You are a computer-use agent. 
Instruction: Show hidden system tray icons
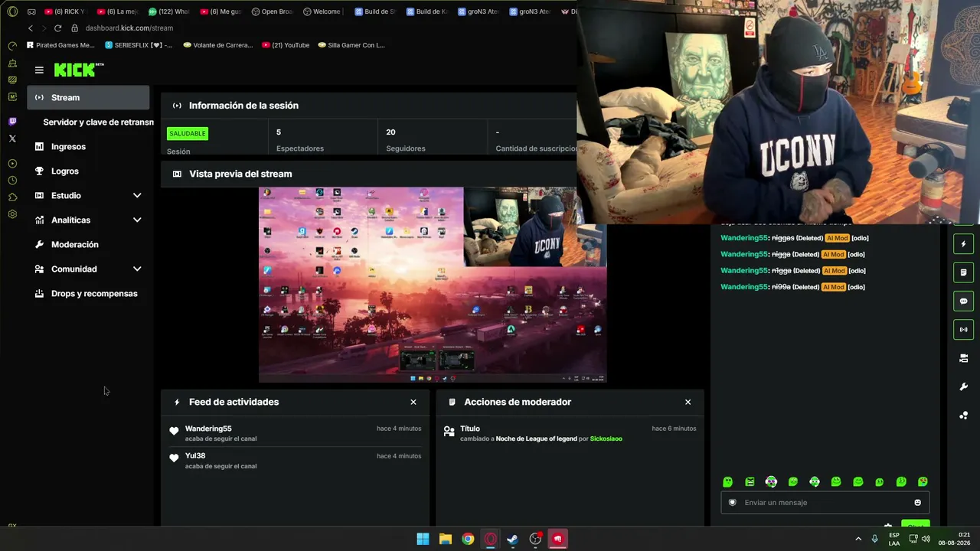(858, 539)
